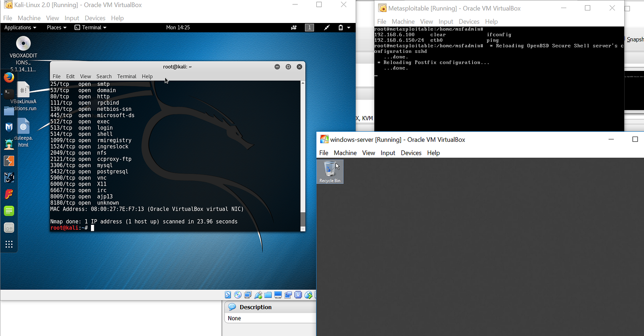Open View menu in Metasploitable VirtualBox window

click(427, 22)
